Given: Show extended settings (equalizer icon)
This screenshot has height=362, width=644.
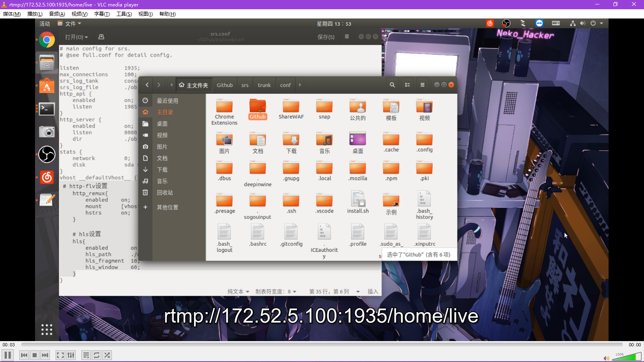Looking at the screenshot, I should [x=71, y=355].
